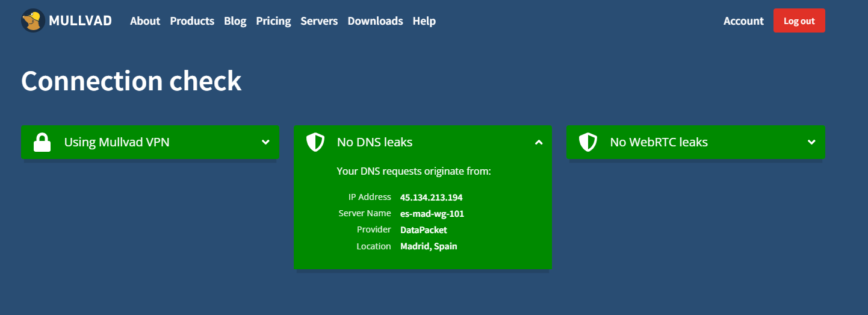Click the MULLVAD brand name text
Screen dimensions: 868x315
point(80,21)
